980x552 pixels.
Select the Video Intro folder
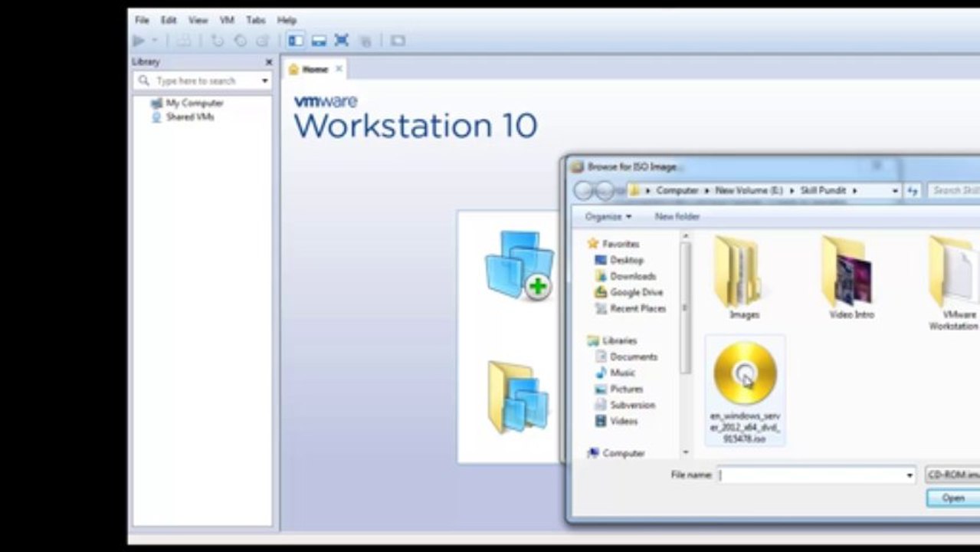(851, 278)
